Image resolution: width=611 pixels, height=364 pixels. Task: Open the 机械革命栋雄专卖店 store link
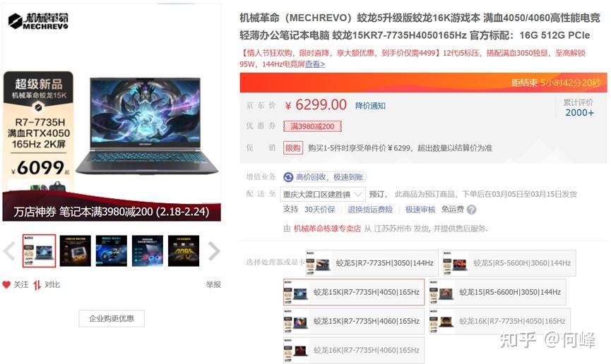click(x=327, y=229)
